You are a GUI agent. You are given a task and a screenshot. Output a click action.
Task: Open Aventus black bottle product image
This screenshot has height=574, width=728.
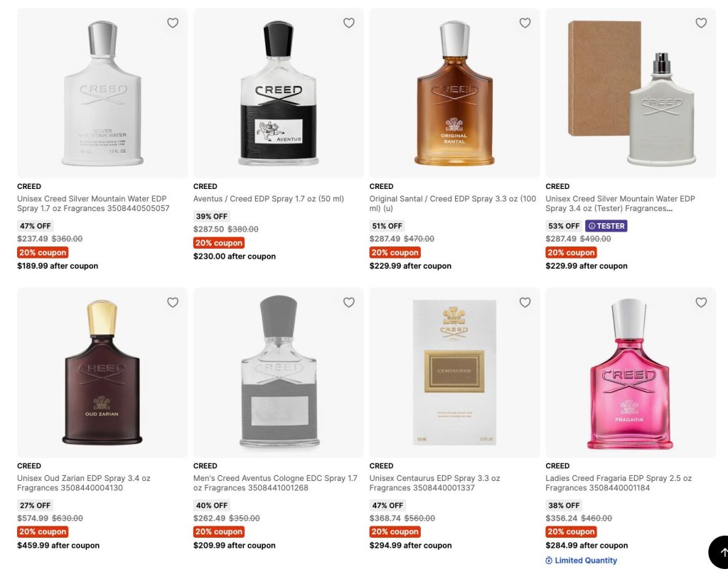pyautogui.click(x=279, y=93)
